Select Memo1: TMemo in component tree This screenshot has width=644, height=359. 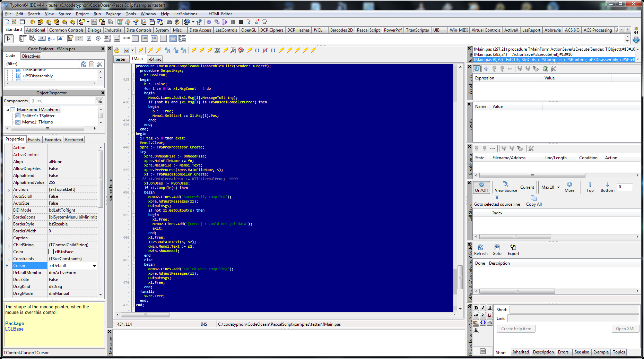tap(37, 122)
